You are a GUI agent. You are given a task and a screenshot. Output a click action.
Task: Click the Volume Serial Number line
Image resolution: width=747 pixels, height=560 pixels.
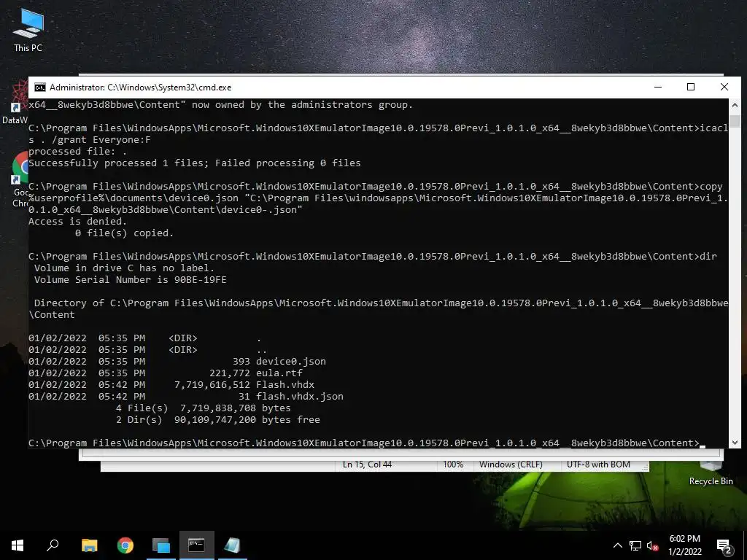[130, 279]
